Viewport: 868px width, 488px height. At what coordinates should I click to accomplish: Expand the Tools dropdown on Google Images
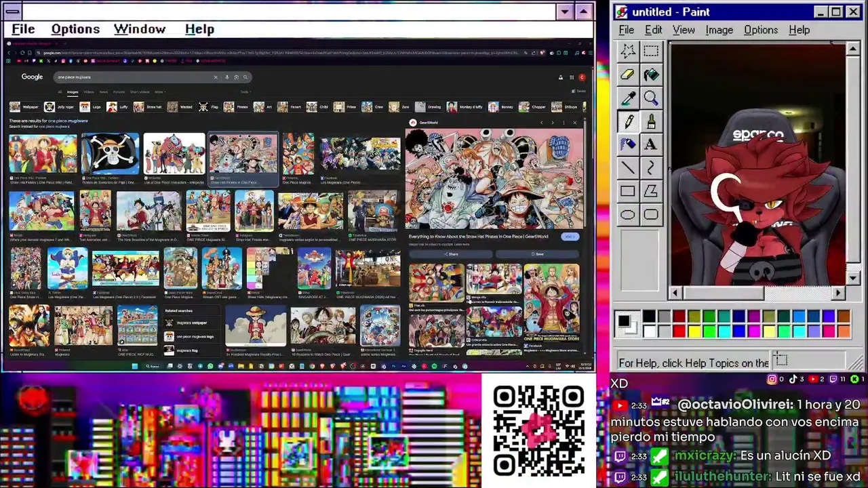click(245, 91)
